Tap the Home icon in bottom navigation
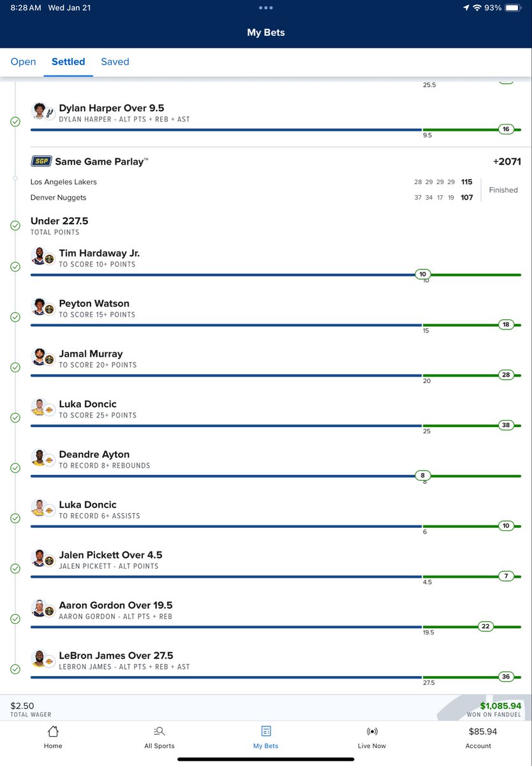Viewport: 532px width, 766px height. (53, 731)
